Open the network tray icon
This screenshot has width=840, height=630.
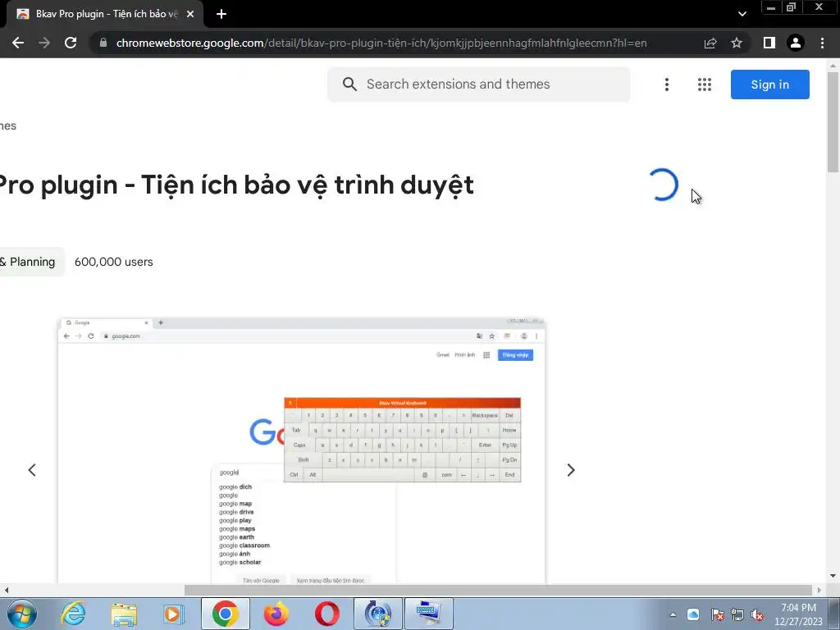[737, 614]
